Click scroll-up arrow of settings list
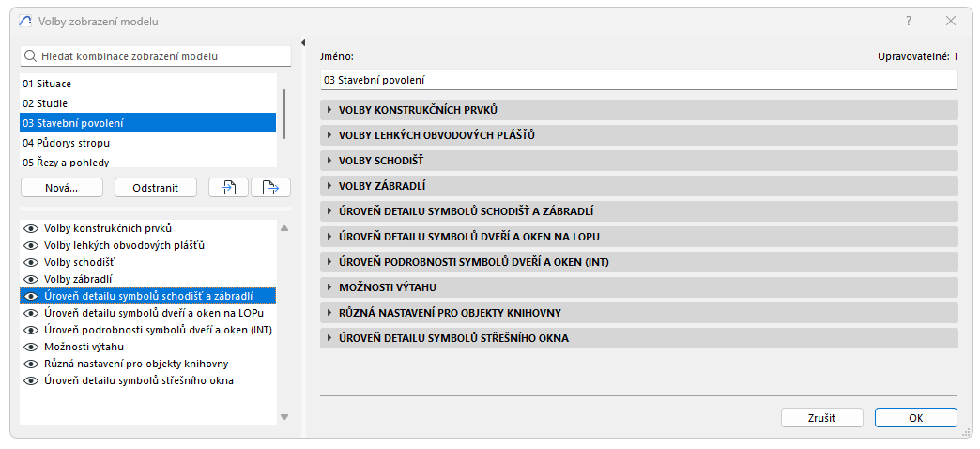Image resolution: width=980 pixels, height=449 pixels. (x=284, y=229)
